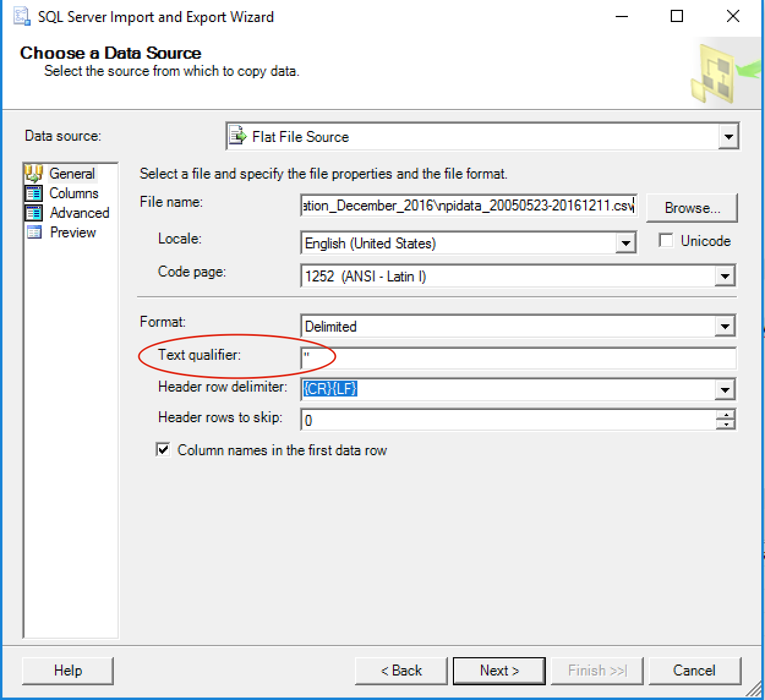Viewport: 765px width, 700px height.
Task: Open the Data source dropdown
Action: 729,136
